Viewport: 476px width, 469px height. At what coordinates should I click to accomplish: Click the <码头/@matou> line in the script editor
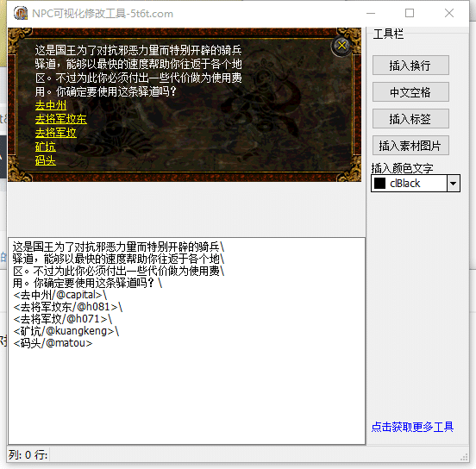point(53,343)
